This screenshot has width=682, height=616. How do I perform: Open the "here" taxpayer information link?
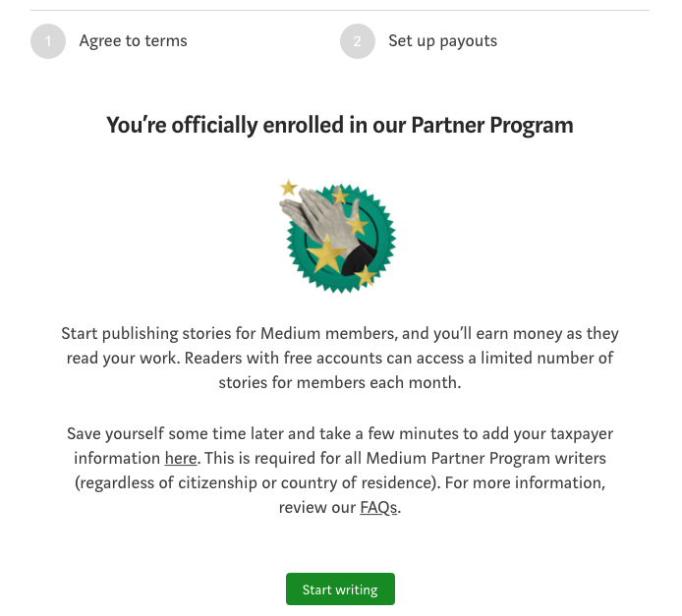[181, 458]
